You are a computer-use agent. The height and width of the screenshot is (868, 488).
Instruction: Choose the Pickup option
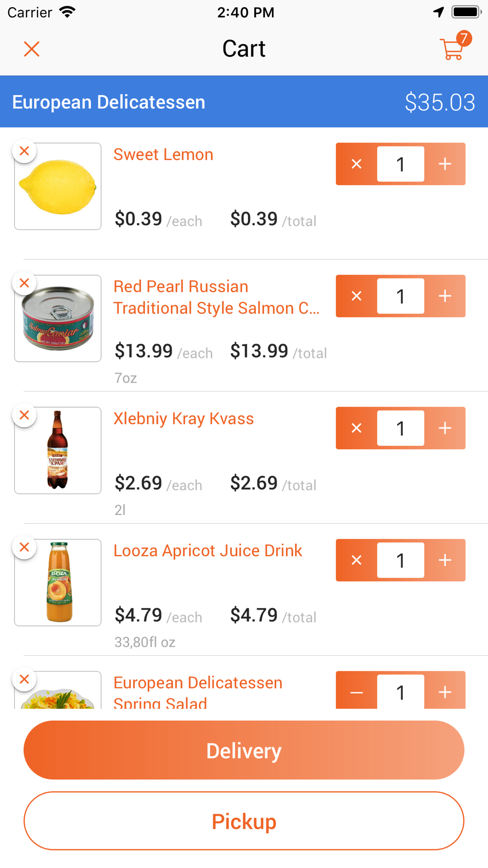[x=244, y=821]
